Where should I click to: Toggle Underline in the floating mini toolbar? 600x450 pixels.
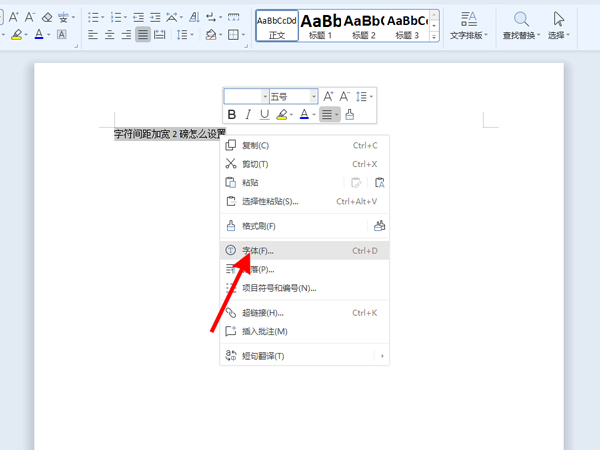coord(264,115)
